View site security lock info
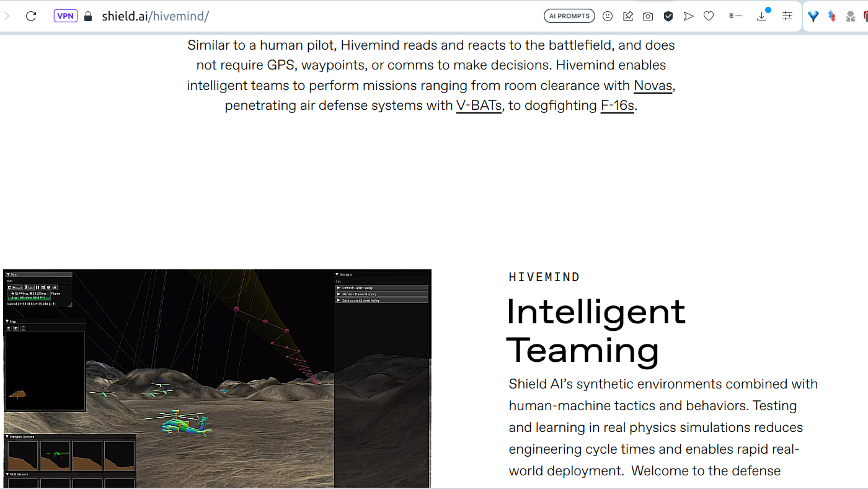 coord(87,16)
